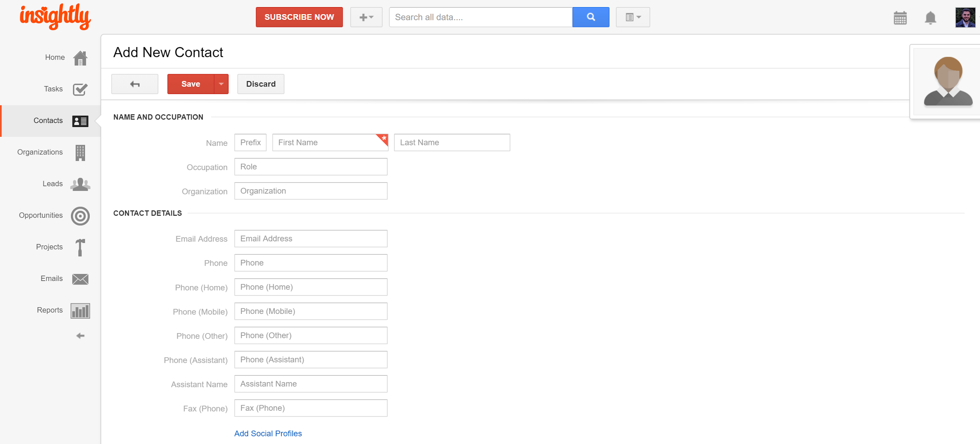Screen dimensions: 980x444
Task: Click the Add Social Profiles link
Action: pyautogui.click(x=268, y=433)
